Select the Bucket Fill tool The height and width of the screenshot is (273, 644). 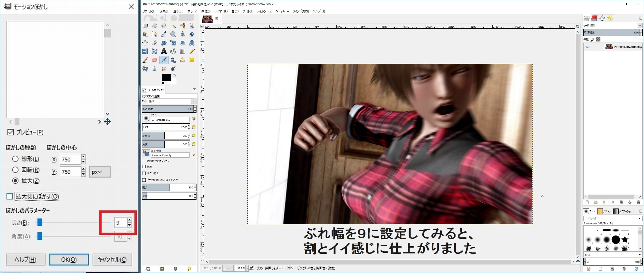pyautogui.click(x=173, y=51)
